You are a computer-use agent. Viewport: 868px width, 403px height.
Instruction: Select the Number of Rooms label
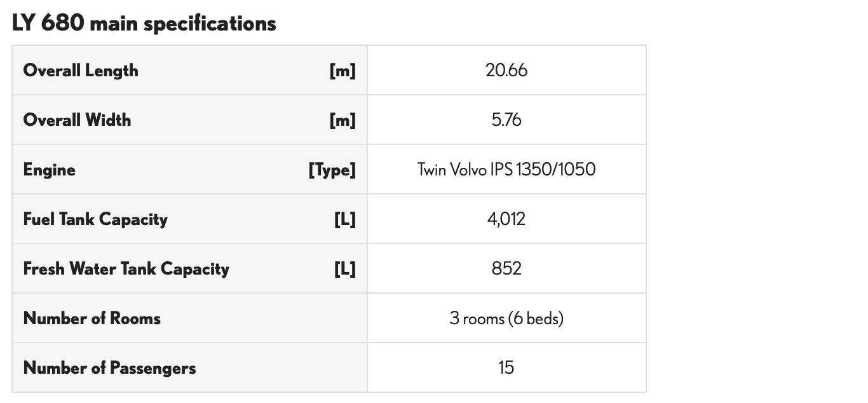click(92, 318)
